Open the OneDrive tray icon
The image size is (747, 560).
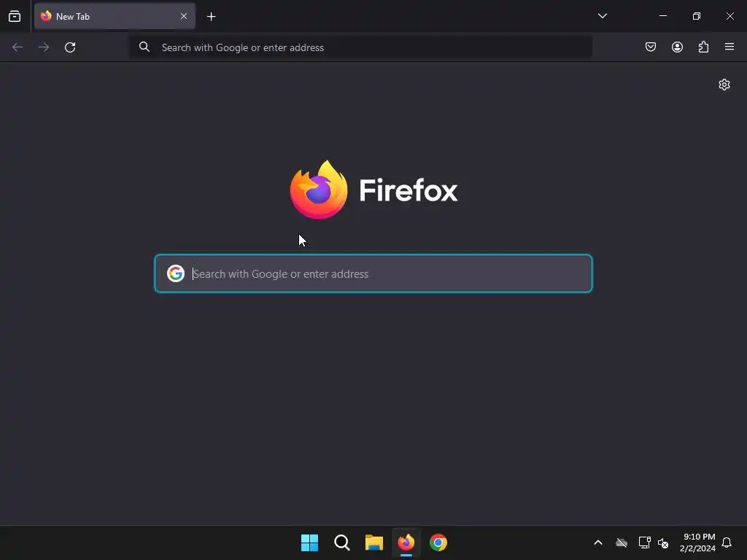pos(622,542)
